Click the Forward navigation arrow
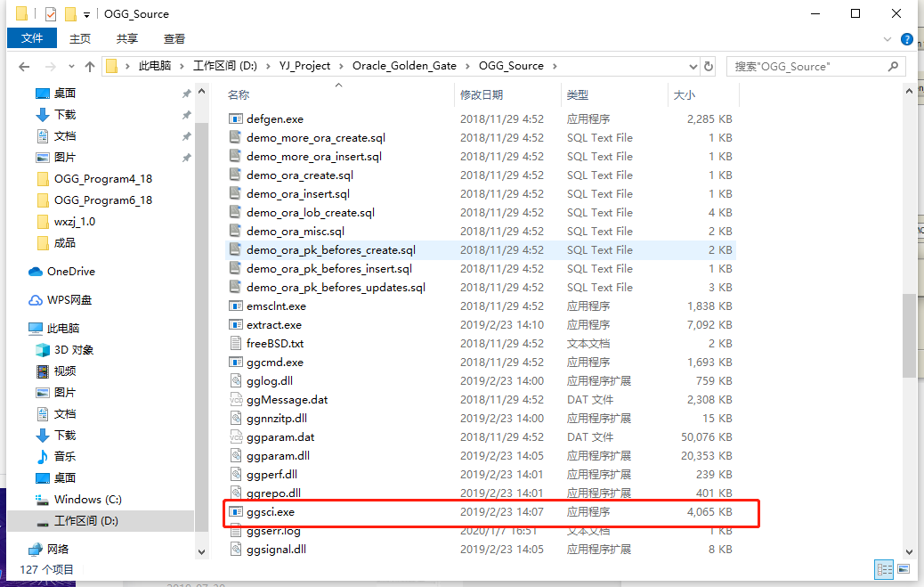The image size is (924, 587). [x=51, y=67]
